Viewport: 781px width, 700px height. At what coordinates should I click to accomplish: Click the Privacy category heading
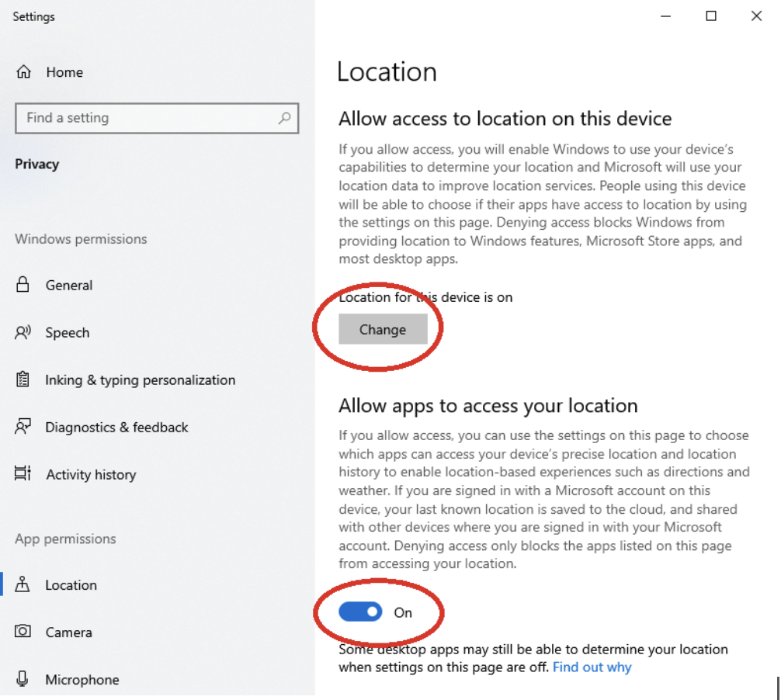pyautogui.click(x=36, y=164)
